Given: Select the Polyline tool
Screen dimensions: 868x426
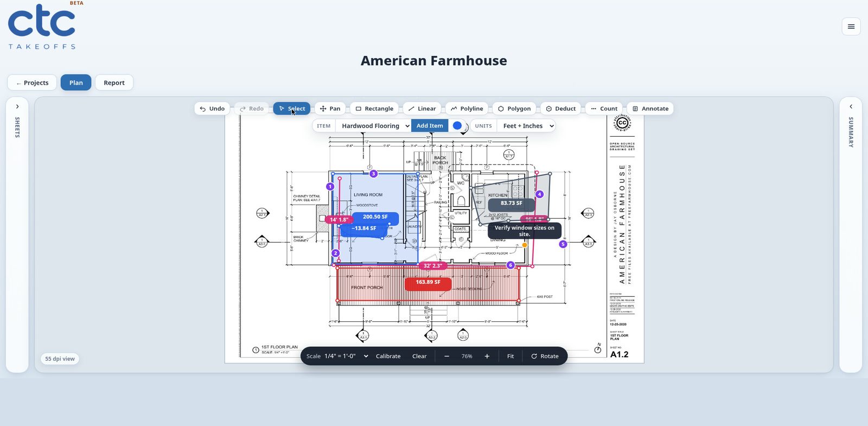Looking at the screenshot, I should pyautogui.click(x=467, y=109).
